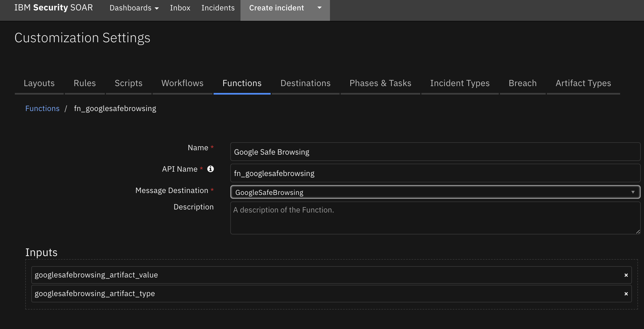Switch to the Destinations tab
The width and height of the screenshot is (644, 329).
coord(306,83)
